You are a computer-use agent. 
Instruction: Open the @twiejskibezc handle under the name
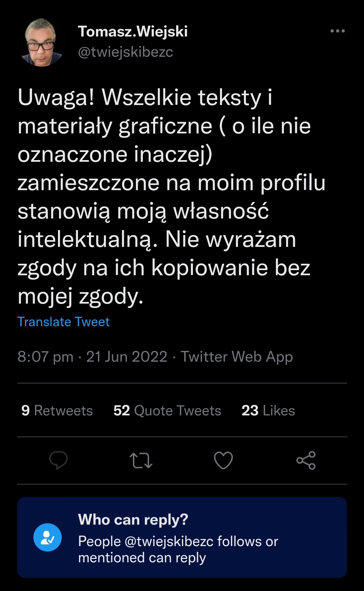click(125, 52)
